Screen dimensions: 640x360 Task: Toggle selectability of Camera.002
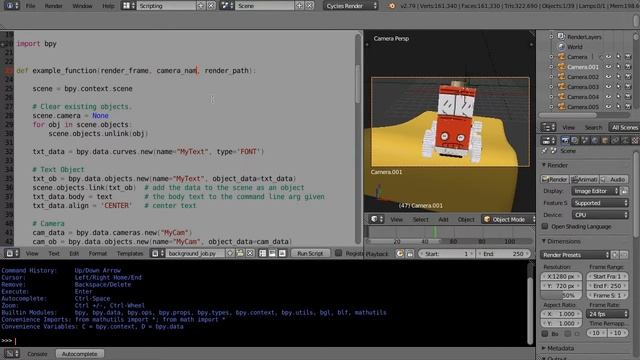(618, 76)
